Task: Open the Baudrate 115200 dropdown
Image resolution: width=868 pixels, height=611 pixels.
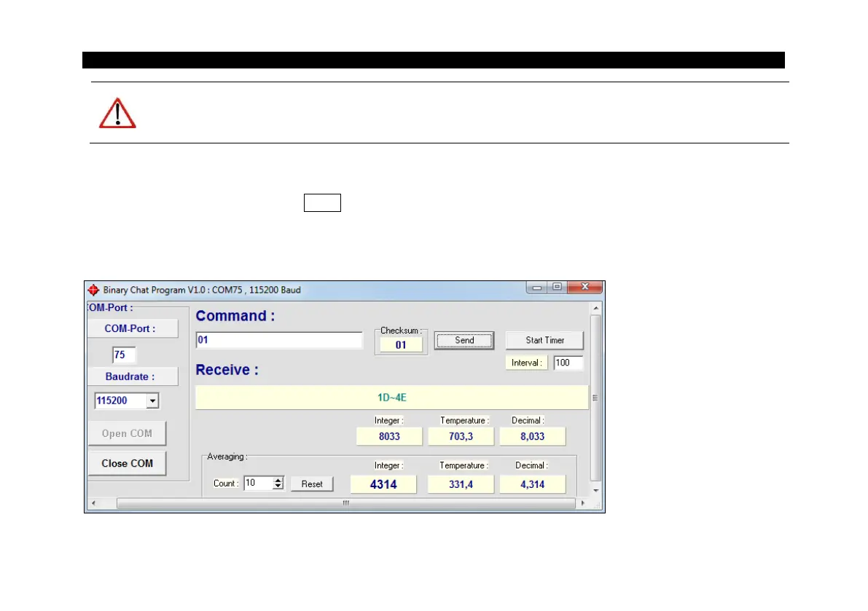Action: click(x=152, y=401)
